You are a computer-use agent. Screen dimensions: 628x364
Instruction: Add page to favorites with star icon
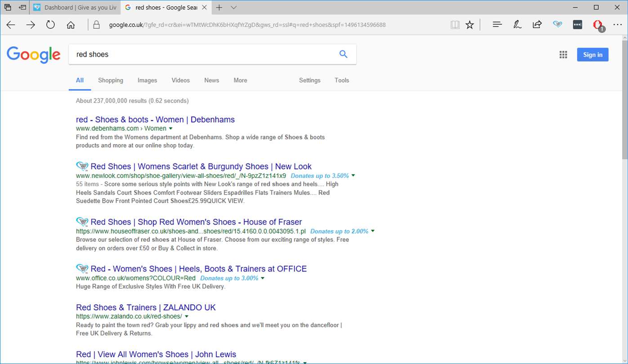pyautogui.click(x=470, y=25)
